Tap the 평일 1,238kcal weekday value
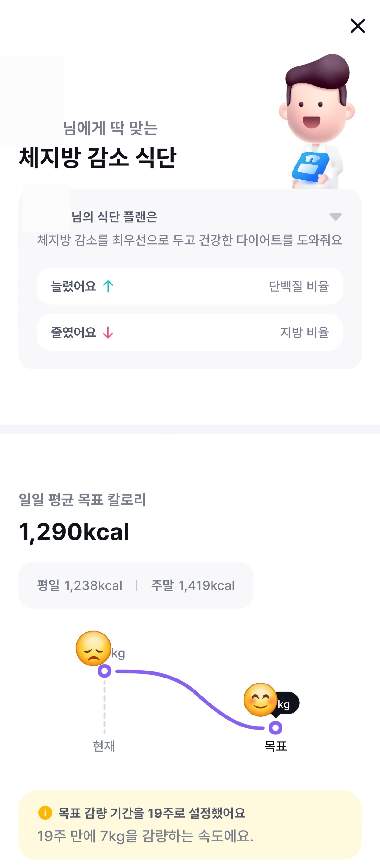Image resolution: width=380 pixels, height=868 pixels. 79,585
